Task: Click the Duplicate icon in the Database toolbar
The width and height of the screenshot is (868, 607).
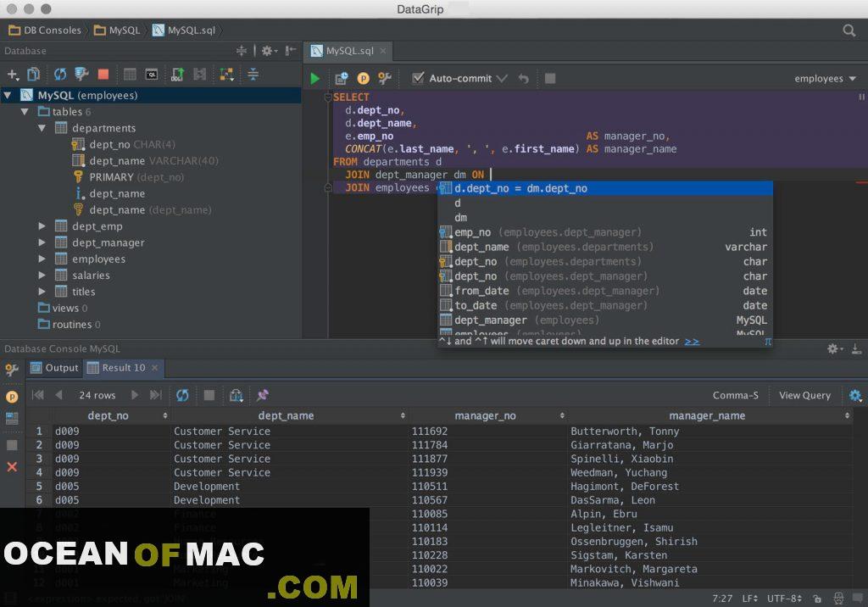Action: pos(34,75)
